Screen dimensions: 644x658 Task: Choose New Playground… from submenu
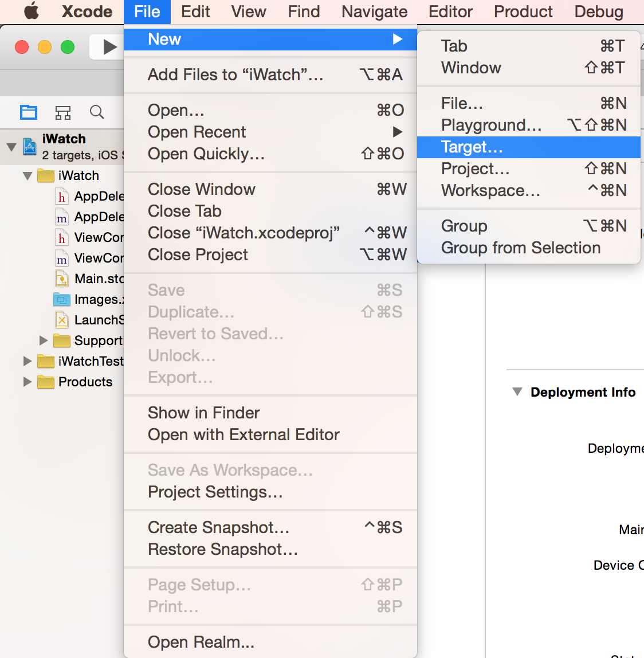click(x=529, y=126)
